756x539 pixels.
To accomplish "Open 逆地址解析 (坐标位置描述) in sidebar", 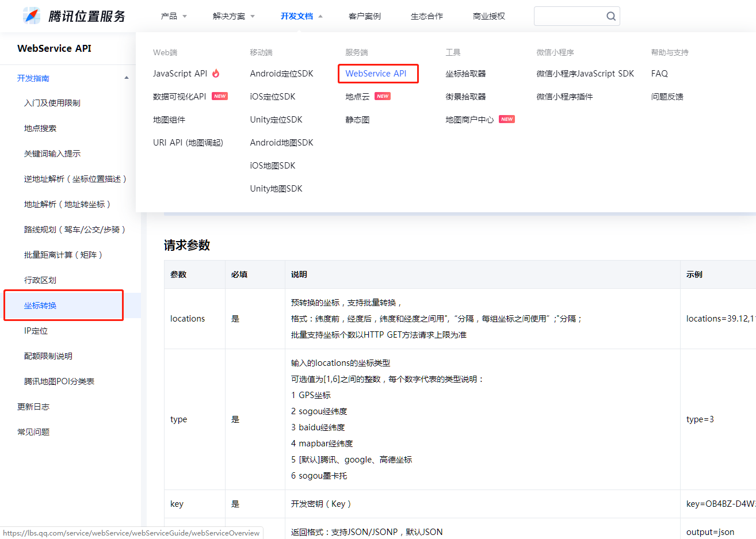I will tap(75, 179).
